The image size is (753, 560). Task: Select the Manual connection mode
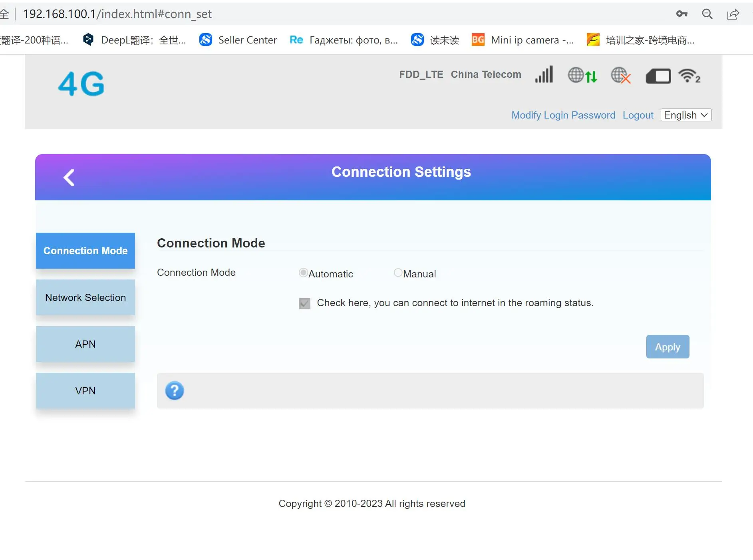pos(398,273)
